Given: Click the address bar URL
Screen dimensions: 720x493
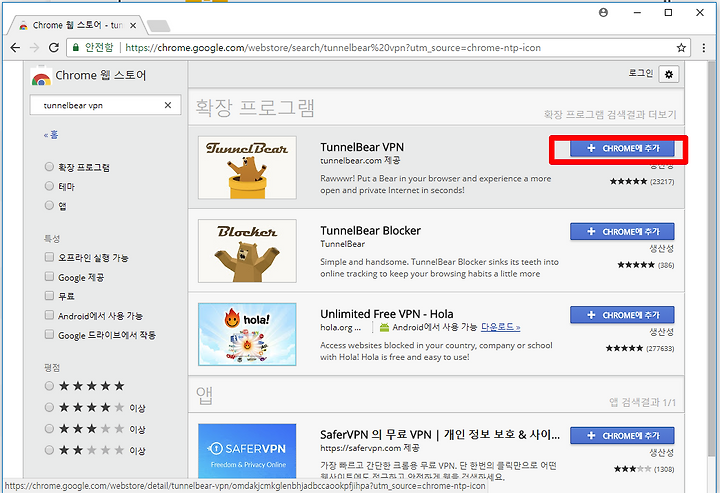Looking at the screenshot, I should click(x=333, y=48).
